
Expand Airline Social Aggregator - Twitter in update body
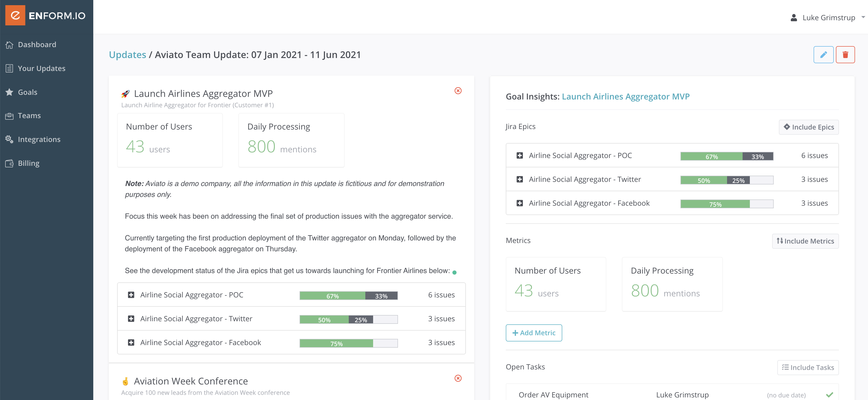131,318
